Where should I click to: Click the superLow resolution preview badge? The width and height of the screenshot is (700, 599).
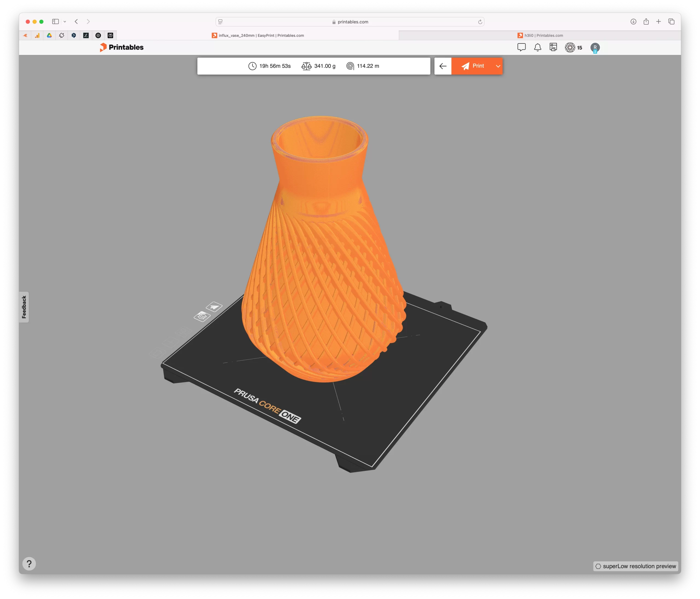(x=635, y=566)
